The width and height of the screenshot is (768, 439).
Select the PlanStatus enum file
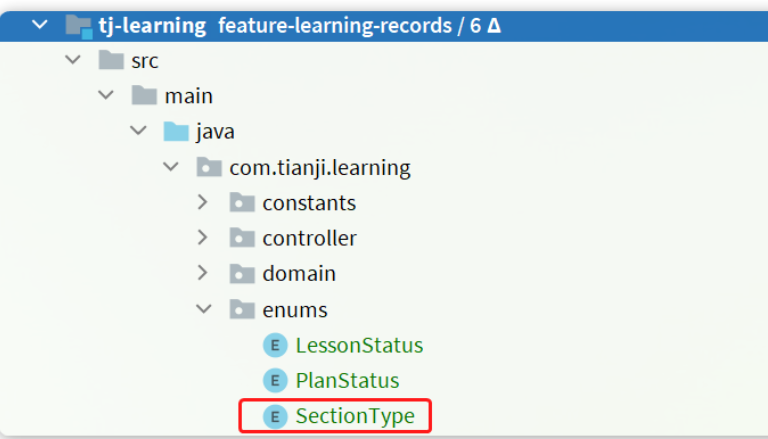click(x=347, y=380)
